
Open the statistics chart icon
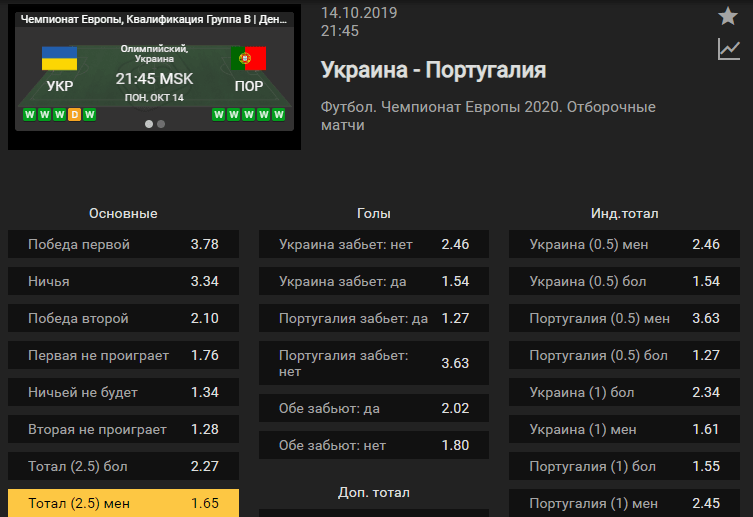click(729, 49)
